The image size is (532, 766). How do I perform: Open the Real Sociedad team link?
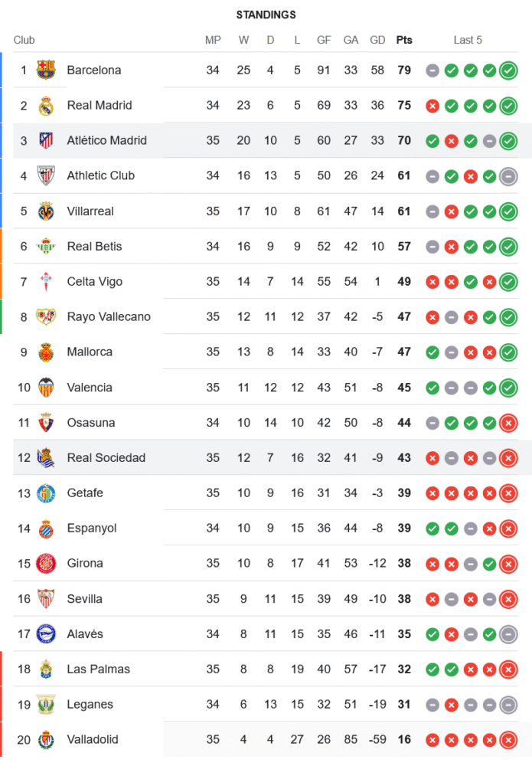pos(106,458)
